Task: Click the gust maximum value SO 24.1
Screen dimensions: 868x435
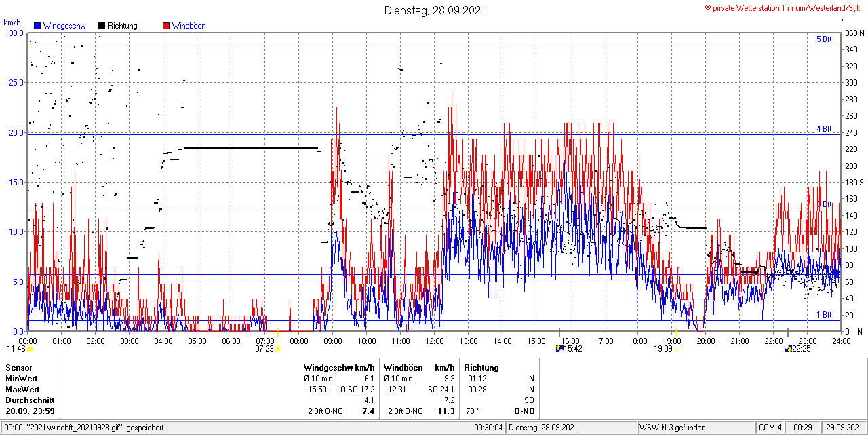Action: 441,390
